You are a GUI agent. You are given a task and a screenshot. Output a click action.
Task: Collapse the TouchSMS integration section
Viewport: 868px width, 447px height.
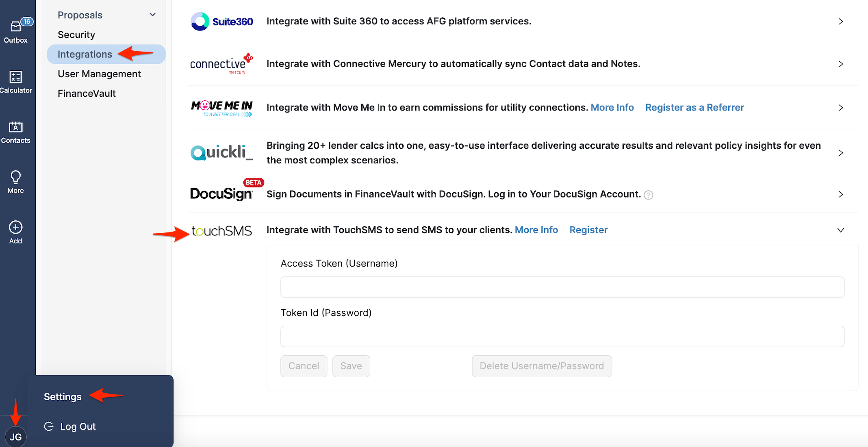pos(840,230)
